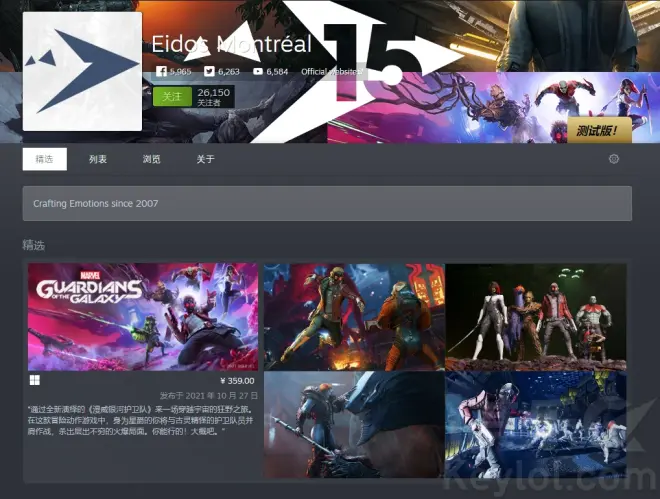Click the Eidos Montréal title text
Viewport: 660px width, 499px height.
coord(232,44)
